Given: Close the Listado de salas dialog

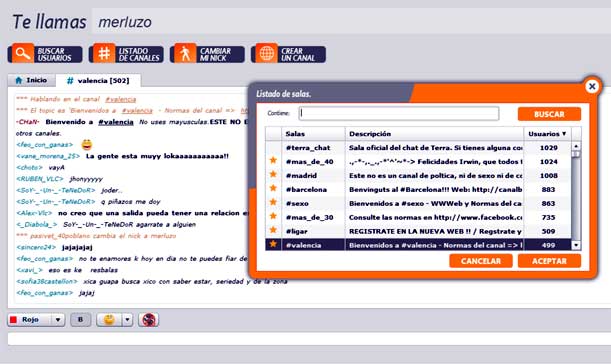Looking at the screenshot, I should [x=592, y=86].
